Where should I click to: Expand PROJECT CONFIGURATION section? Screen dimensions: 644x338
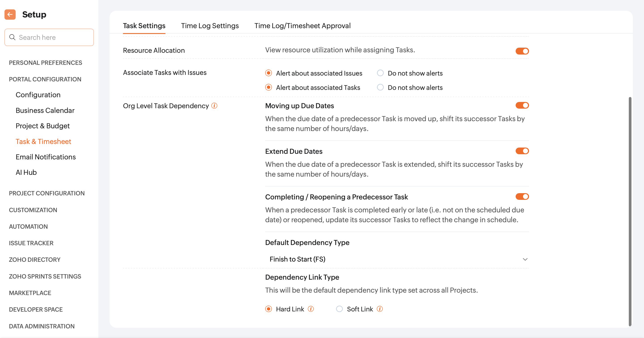pyautogui.click(x=47, y=193)
